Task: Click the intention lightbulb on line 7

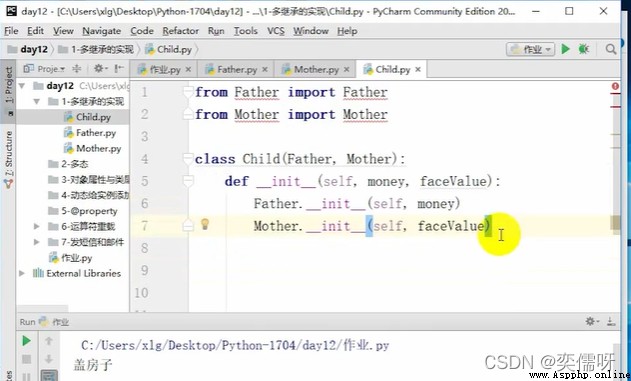Action: [205, 224]
